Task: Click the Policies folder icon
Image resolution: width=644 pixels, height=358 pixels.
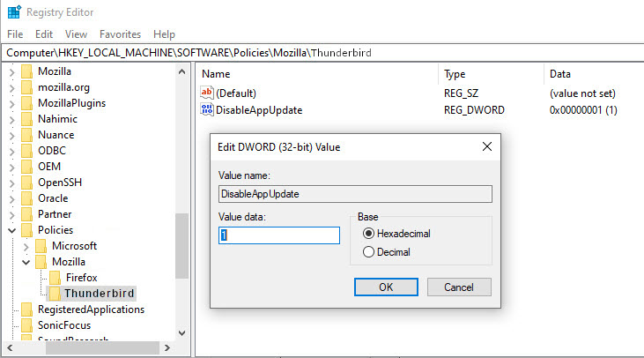Action: 26,230
